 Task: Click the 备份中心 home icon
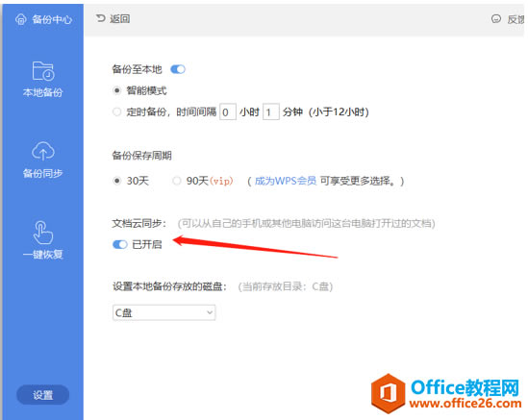[x=20, y=19]
